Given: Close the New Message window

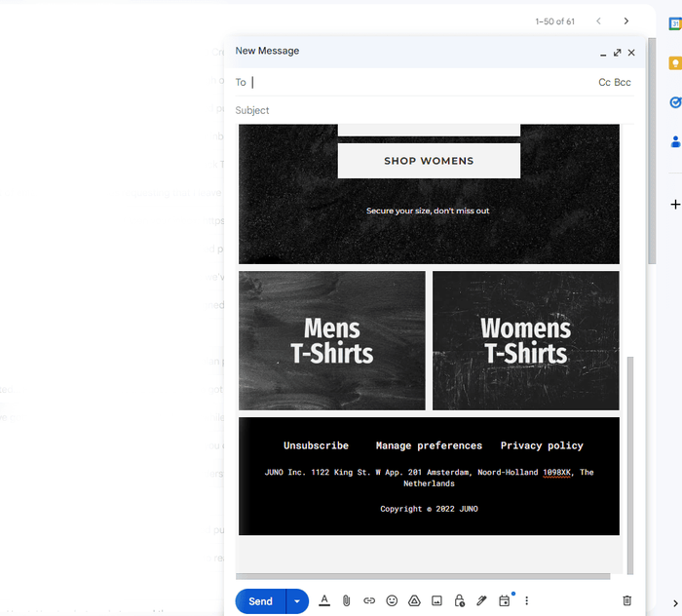Looking at the screenshot, I should 631,53.
